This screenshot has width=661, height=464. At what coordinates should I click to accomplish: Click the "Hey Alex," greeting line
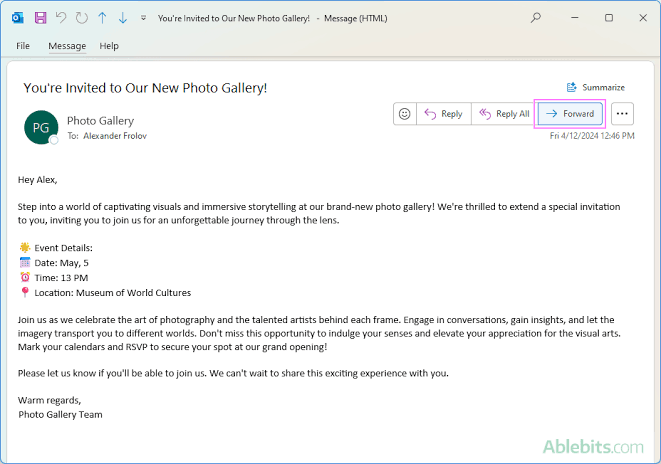coord(38,180)
